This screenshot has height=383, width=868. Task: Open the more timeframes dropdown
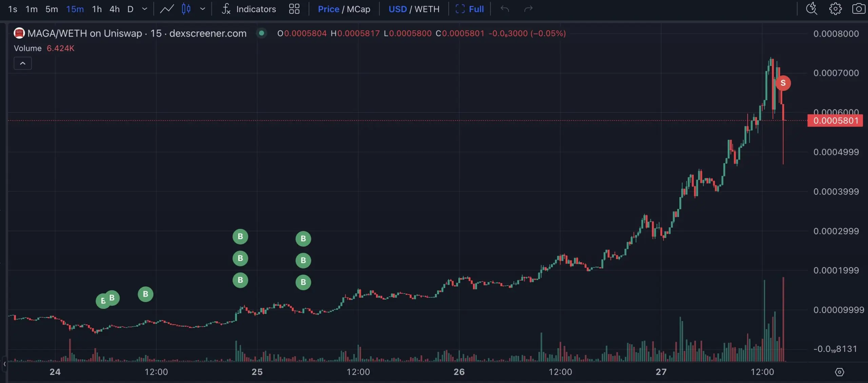(144, 9)
